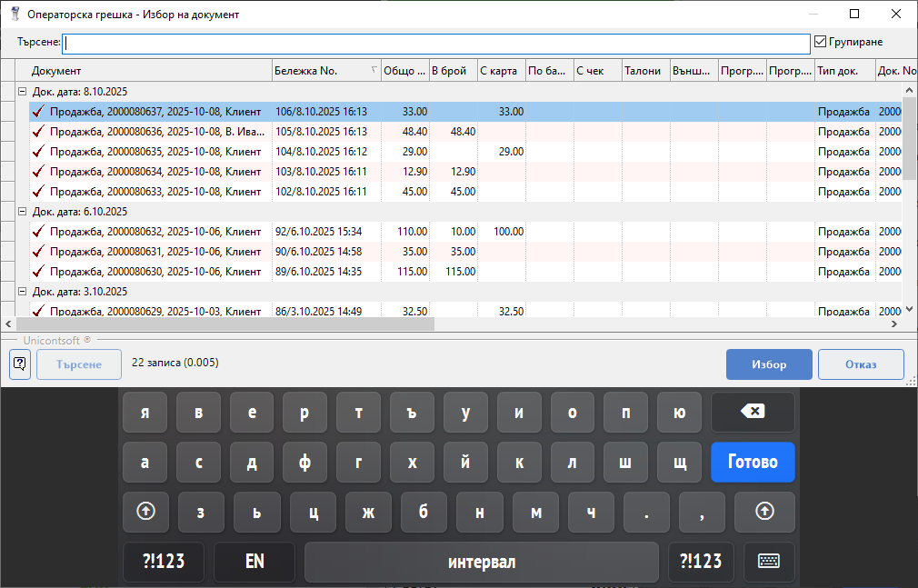Collapse the Док. дата: 8.10.2025 group
The height and width of the screenshot is (588, 918).
click(22, 92)
